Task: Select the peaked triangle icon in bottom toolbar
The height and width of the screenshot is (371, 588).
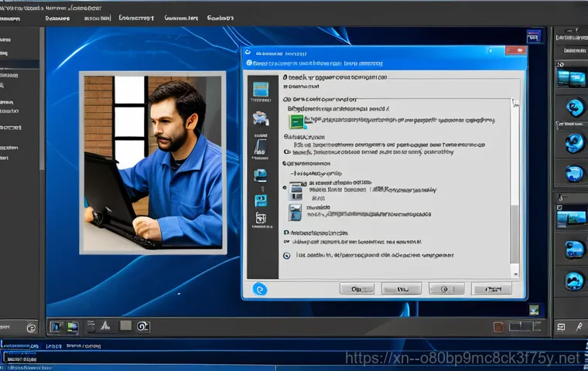Action: click(x=106, y=325)
